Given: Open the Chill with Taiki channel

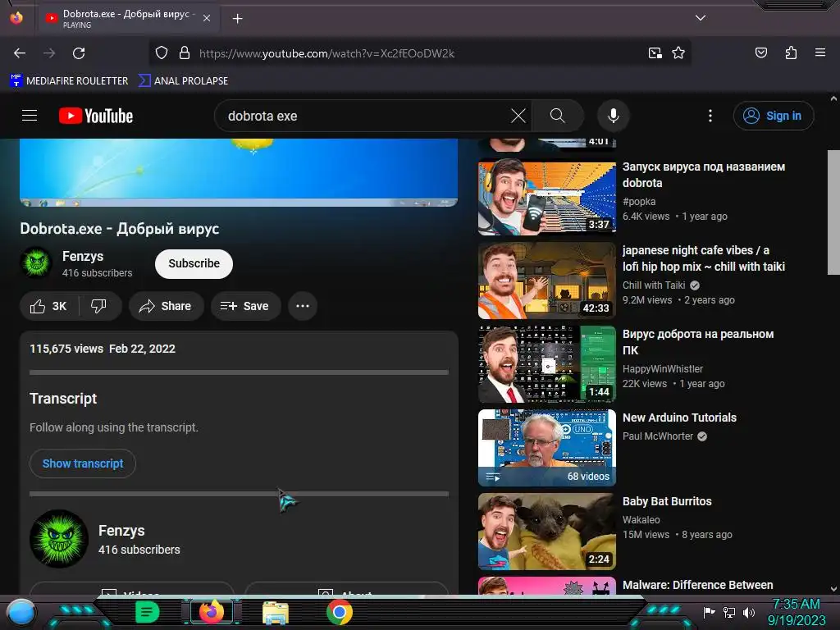Looking at the screenshot, I should [x=654, y=285].
